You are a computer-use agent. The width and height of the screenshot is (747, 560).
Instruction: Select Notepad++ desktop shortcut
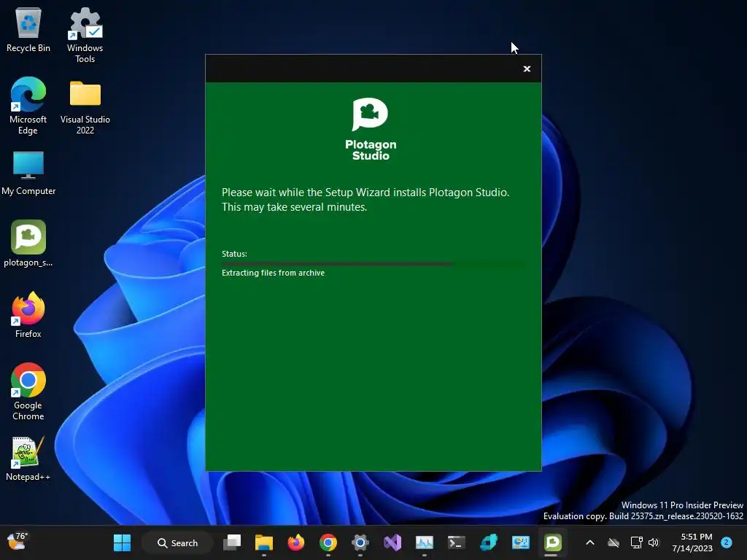click(28, 458)
